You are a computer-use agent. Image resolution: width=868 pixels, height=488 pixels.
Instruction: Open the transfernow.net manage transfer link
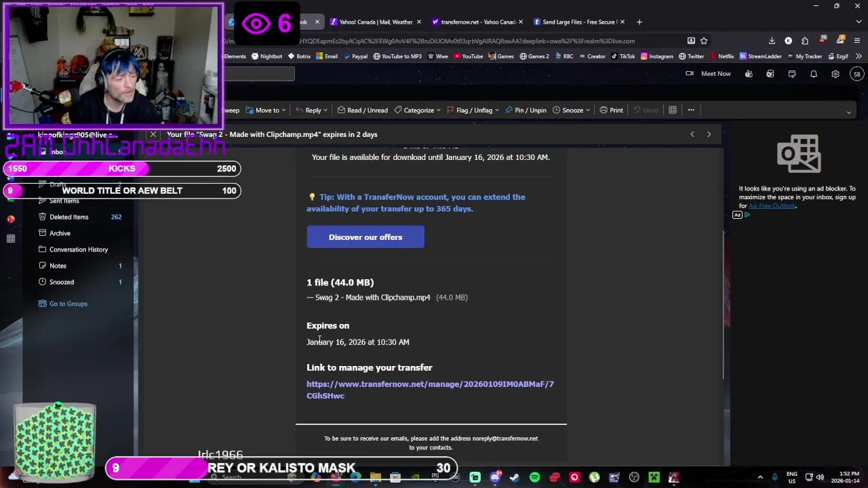[x=430, y=390]
